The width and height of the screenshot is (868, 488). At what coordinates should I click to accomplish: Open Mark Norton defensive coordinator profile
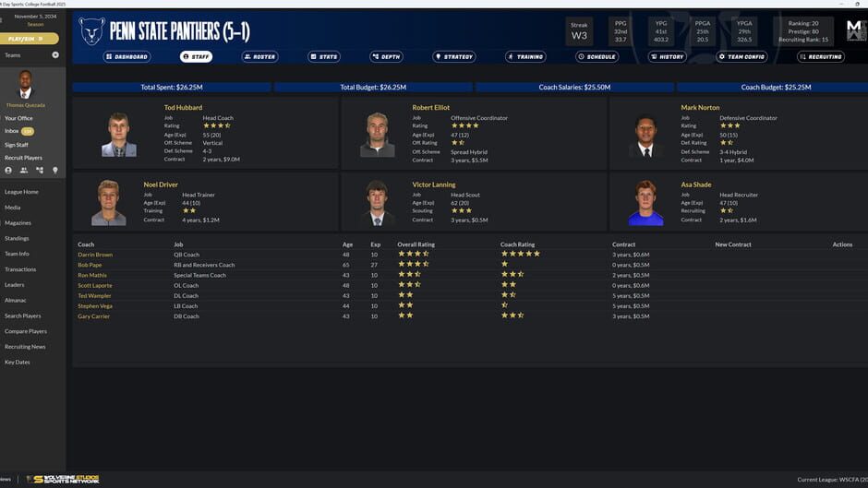click(x=700, y=107)
